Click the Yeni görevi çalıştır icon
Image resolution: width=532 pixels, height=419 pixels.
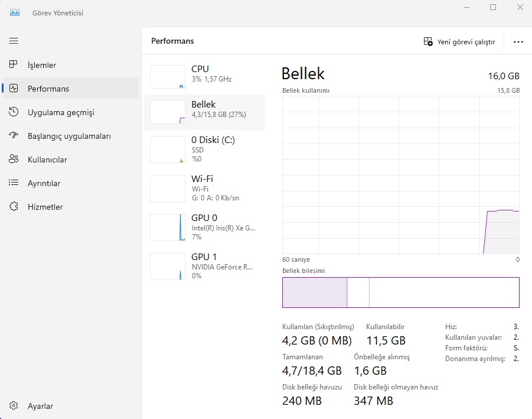428,42
